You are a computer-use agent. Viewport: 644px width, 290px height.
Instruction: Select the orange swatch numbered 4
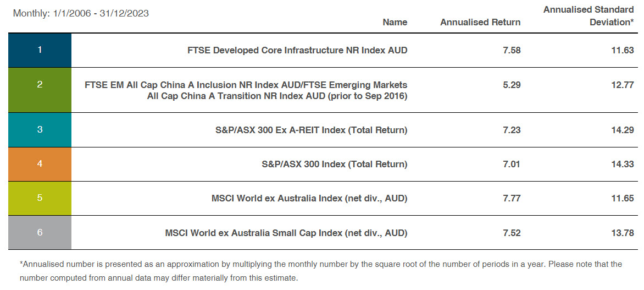40,164
